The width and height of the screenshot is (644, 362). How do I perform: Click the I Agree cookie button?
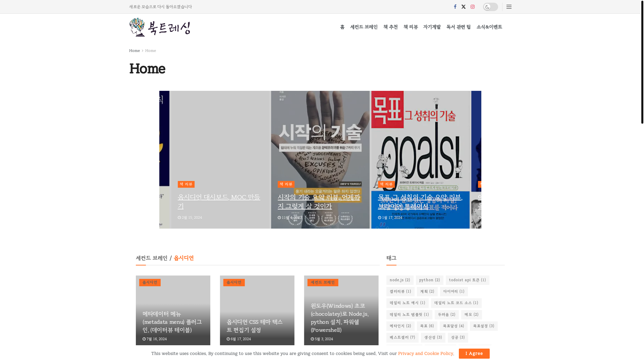[x=474, y=354]
